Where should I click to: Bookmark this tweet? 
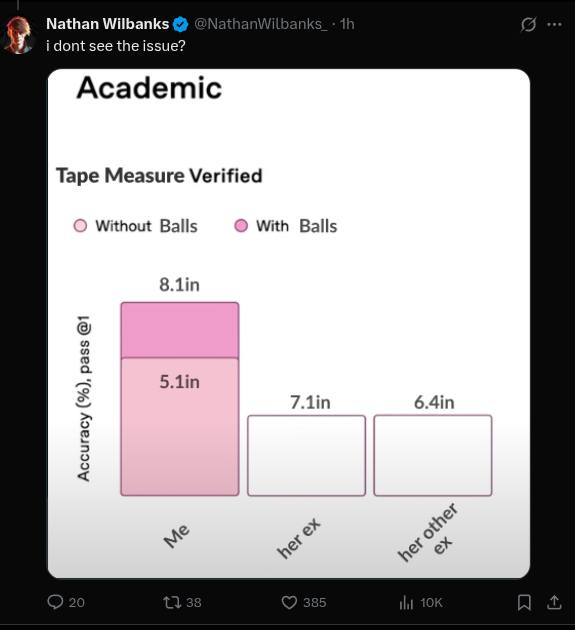[524, 602]
